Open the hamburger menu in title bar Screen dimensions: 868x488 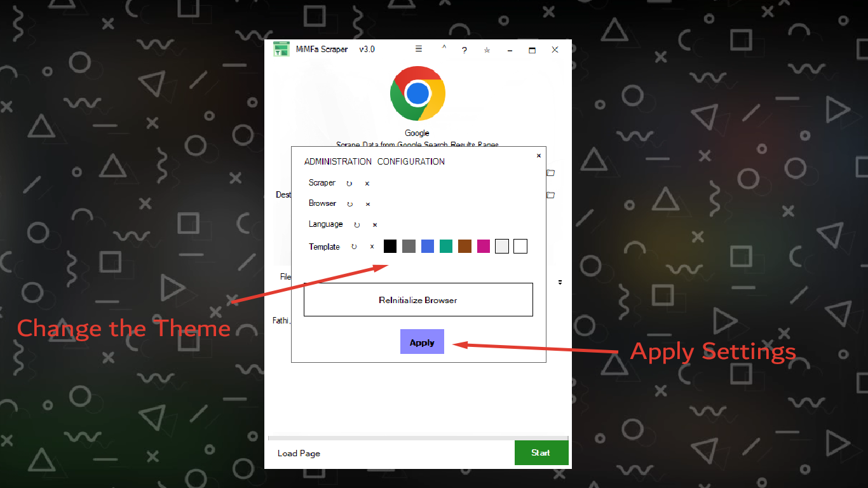[419, 50]
